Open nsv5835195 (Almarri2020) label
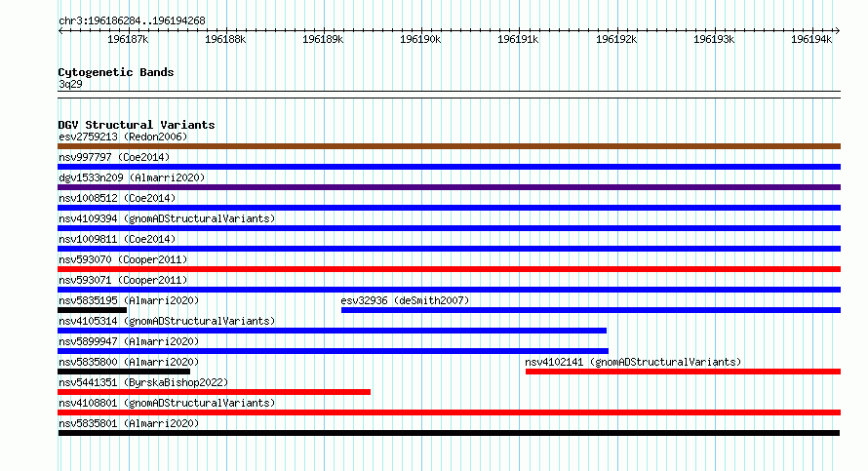 [129, 300]
